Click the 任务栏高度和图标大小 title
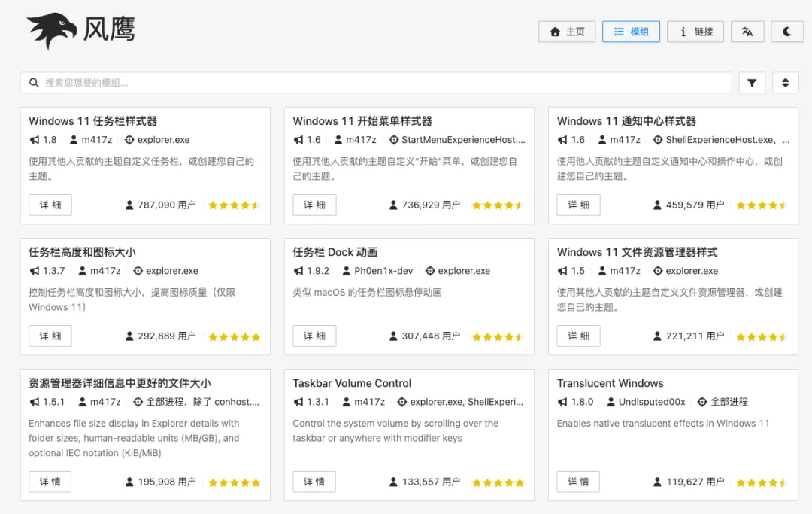 coord(83,252)
